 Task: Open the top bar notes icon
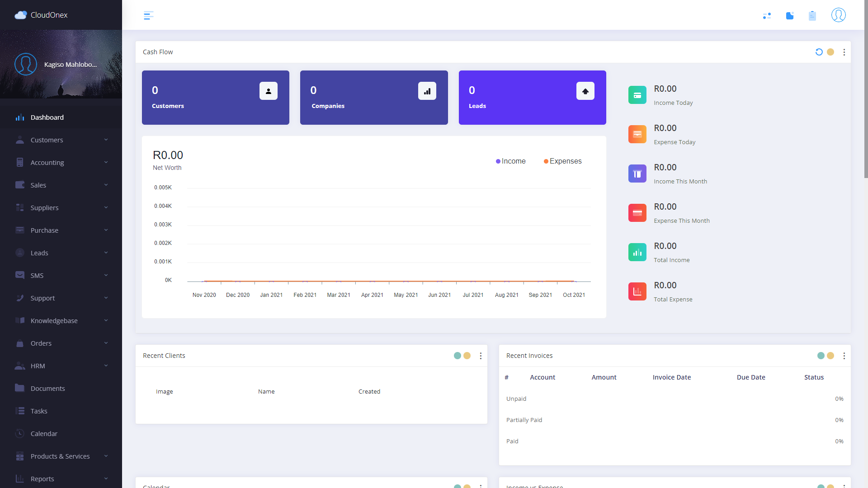(790, 16)
